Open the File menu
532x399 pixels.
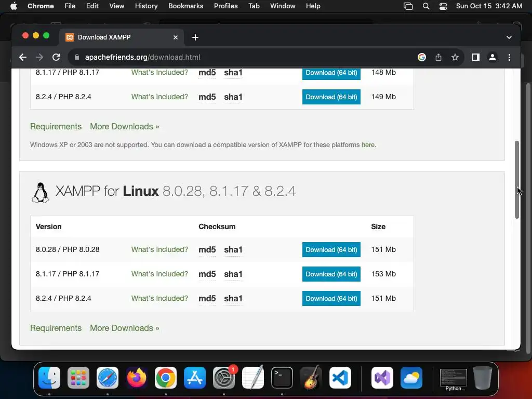[70, 6]
